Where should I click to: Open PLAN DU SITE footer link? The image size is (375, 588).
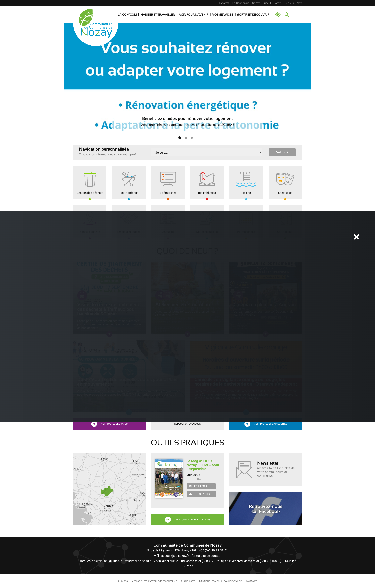[x=188, y=581]
